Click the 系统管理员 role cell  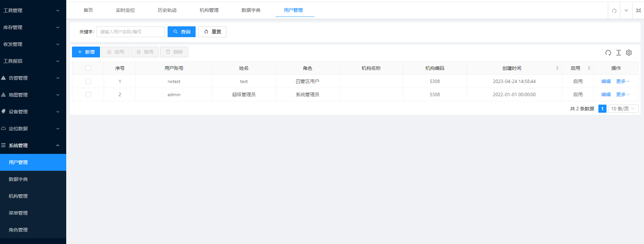tap(307, 94)
